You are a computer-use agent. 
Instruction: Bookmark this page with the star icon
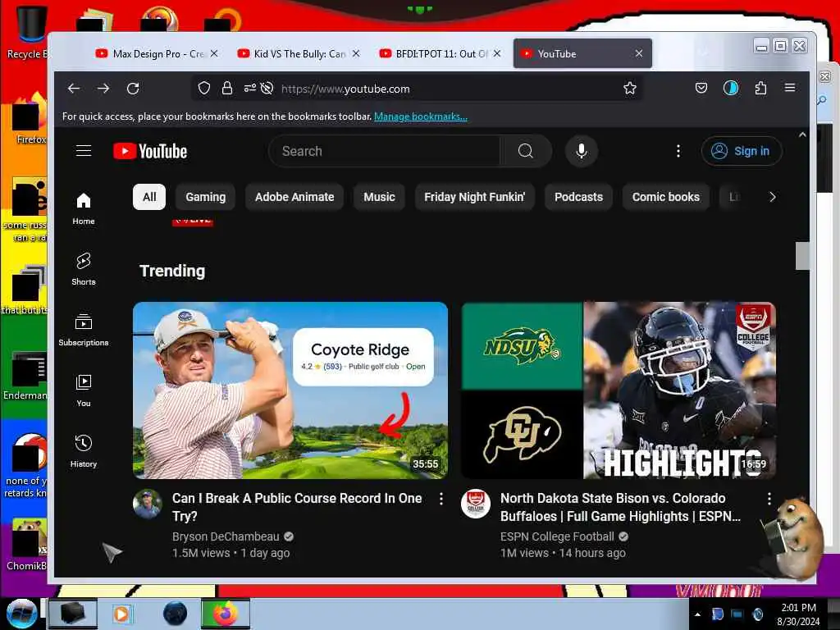[630, 89]
